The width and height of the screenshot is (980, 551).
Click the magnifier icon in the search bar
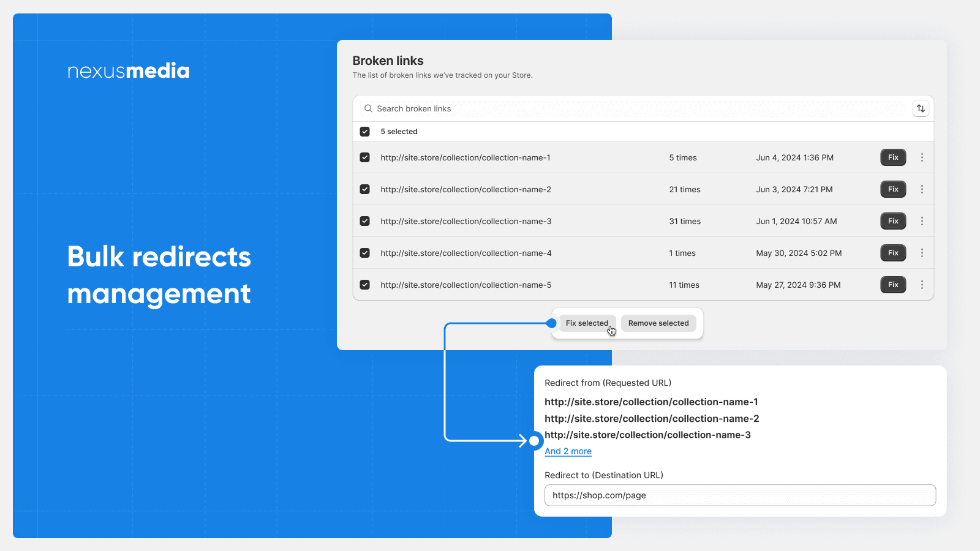click(368, 108)
